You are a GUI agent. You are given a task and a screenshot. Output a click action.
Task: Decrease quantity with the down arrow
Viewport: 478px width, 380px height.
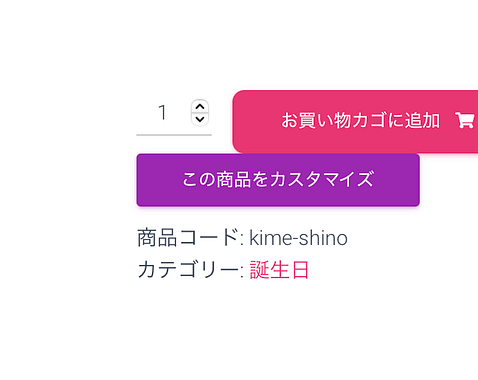(200, 119)
